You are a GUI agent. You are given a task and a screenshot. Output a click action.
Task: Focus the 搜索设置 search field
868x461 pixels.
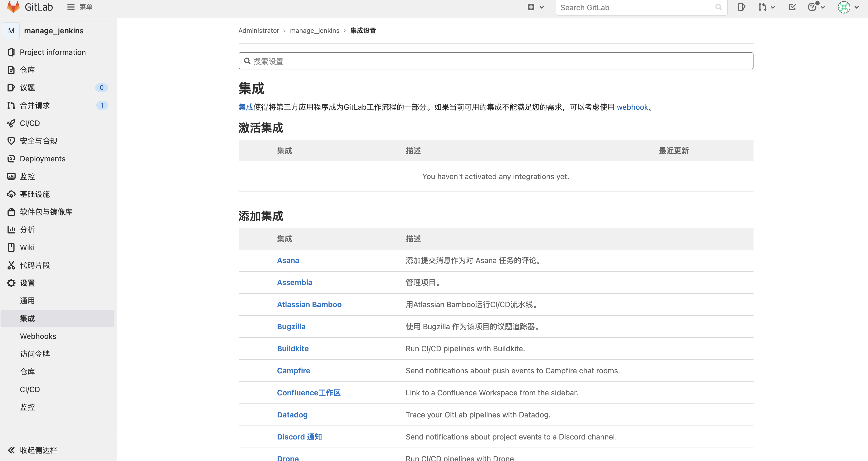(x=496, y=61)
